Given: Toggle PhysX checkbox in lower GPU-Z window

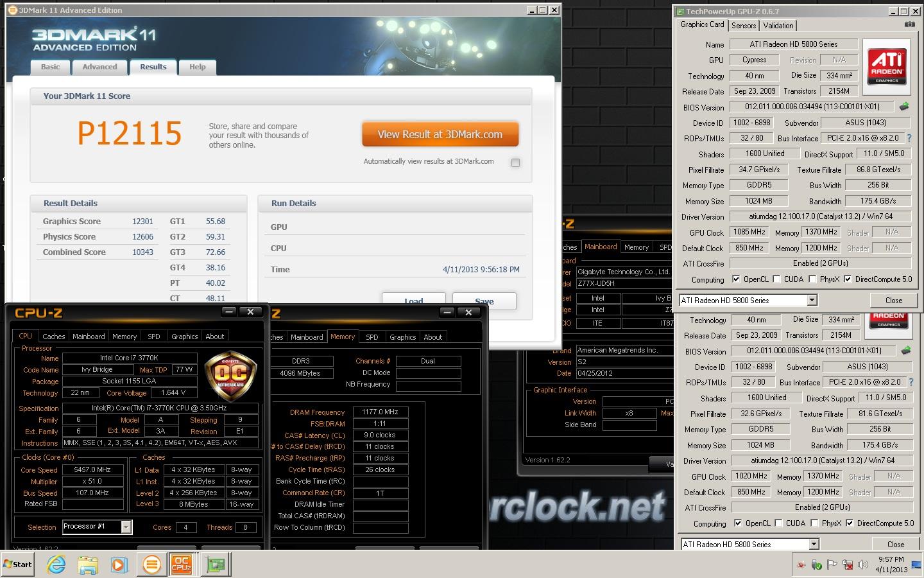Looking at the screenshot, I should coord(814,523).
